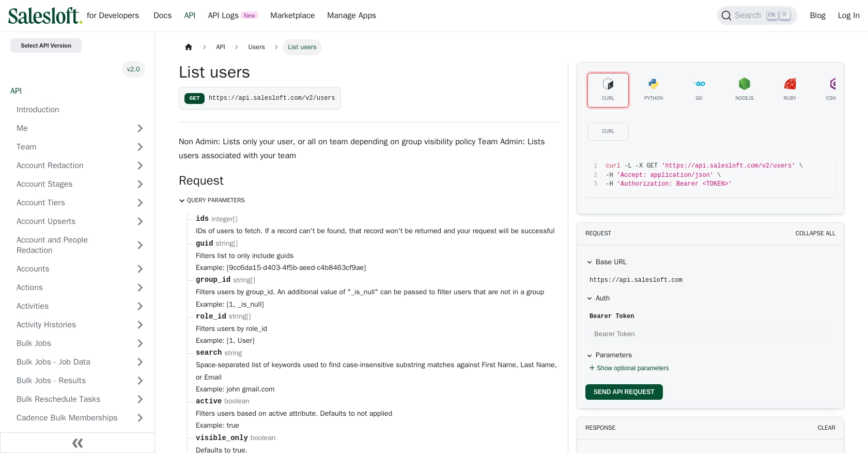The width and height of the screenshot is (868, 453).
Task: Focus the Bearer Token input field
Action: (x=710, y=334)
